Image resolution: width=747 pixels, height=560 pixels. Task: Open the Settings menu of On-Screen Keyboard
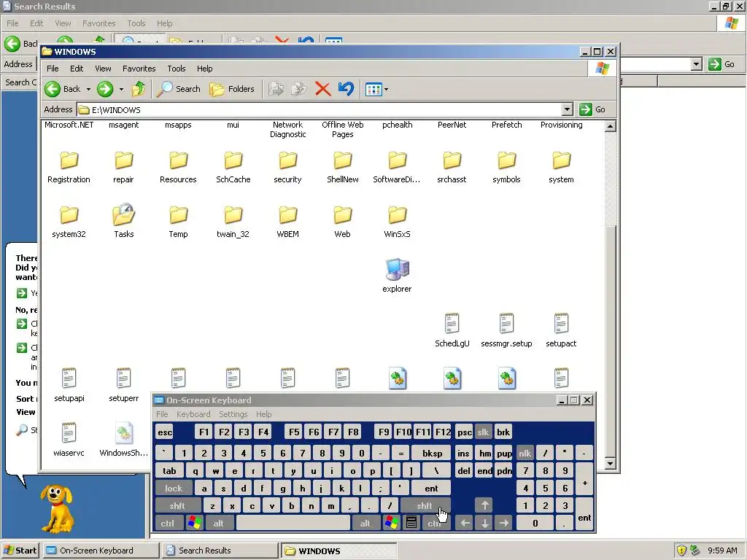(x=233, y=414)
